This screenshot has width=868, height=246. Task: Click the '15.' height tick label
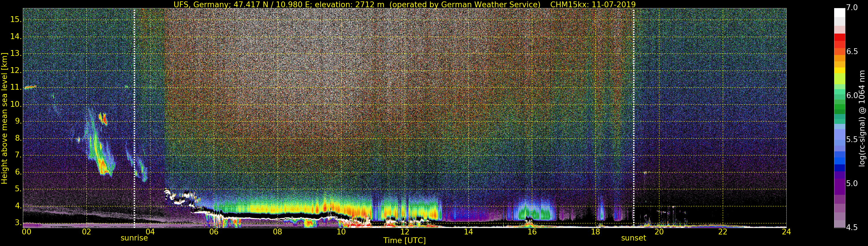pos(16,20)
